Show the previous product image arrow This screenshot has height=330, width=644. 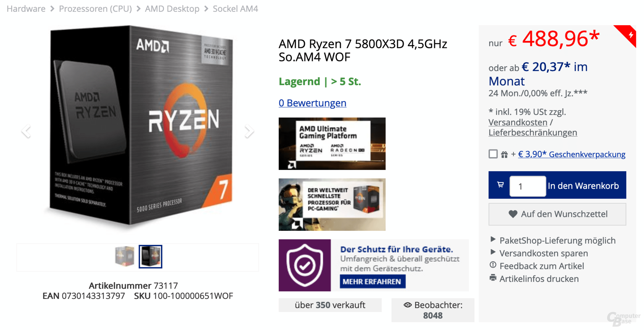26,131
